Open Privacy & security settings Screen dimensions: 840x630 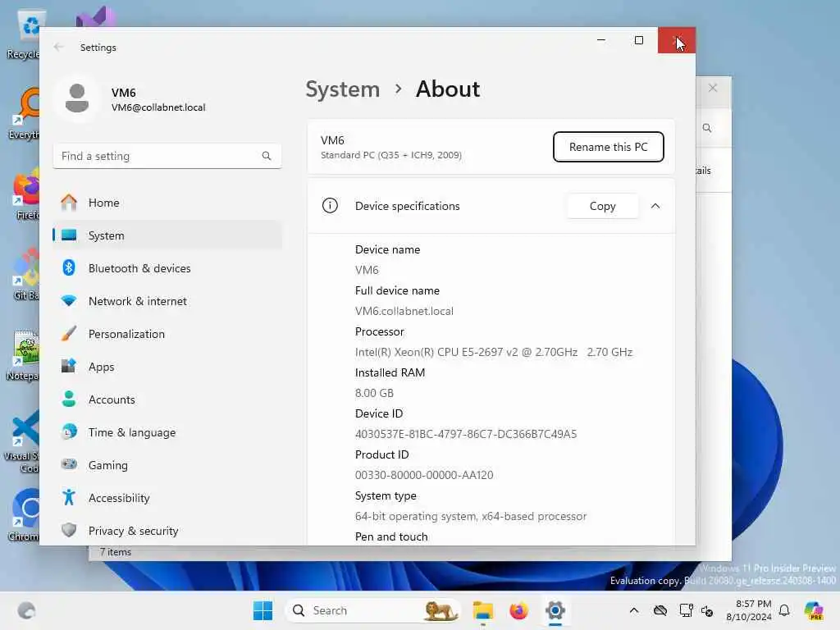tap(167, 531)
